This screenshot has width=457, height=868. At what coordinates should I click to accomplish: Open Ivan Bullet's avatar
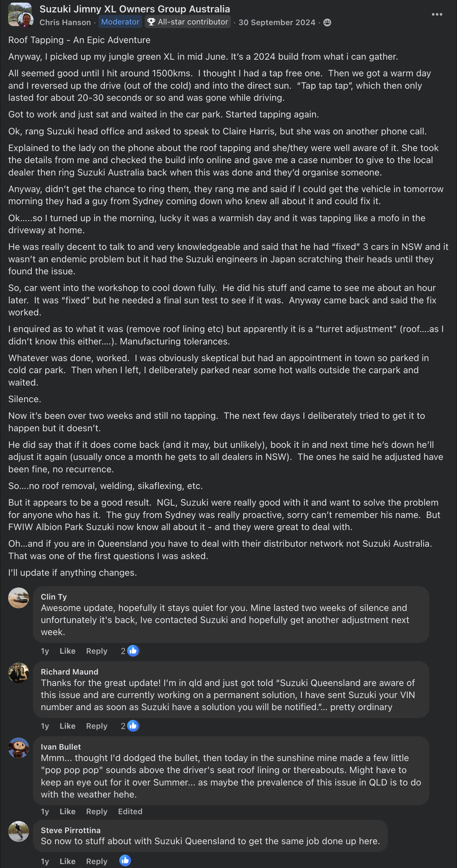[19, 748]
